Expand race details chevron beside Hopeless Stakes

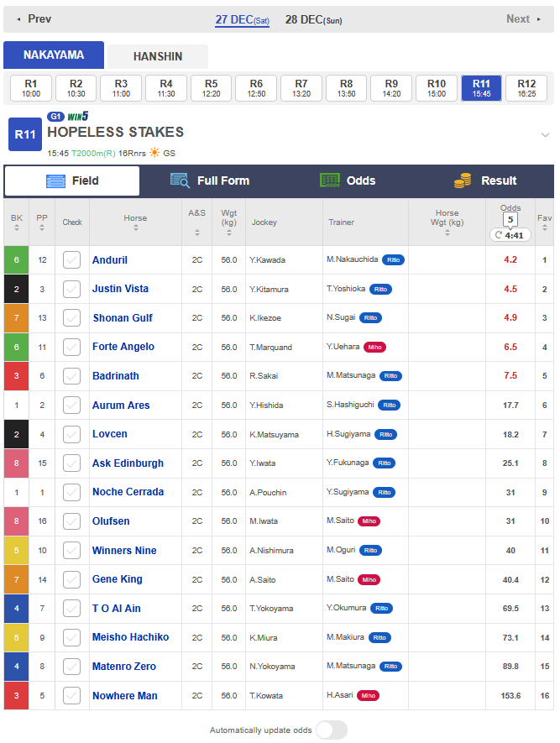coord(546,135)
